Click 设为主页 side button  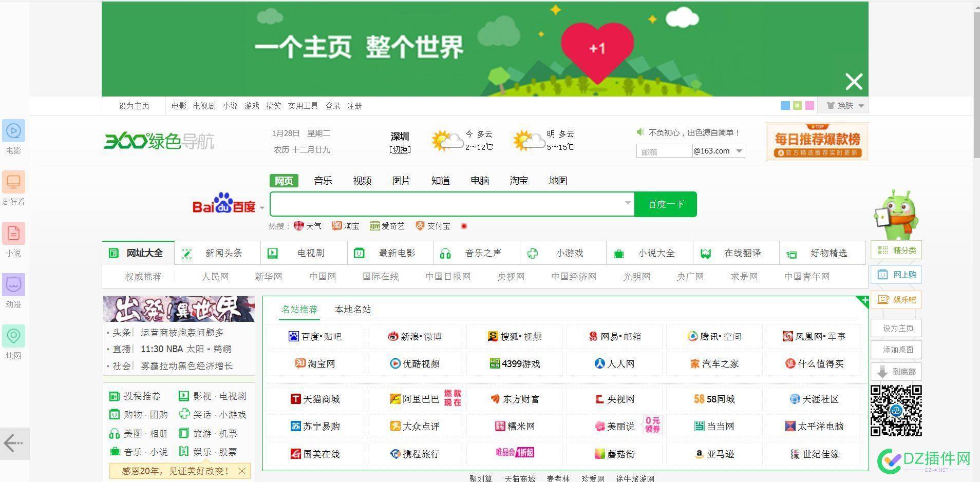tap(896, 328)
